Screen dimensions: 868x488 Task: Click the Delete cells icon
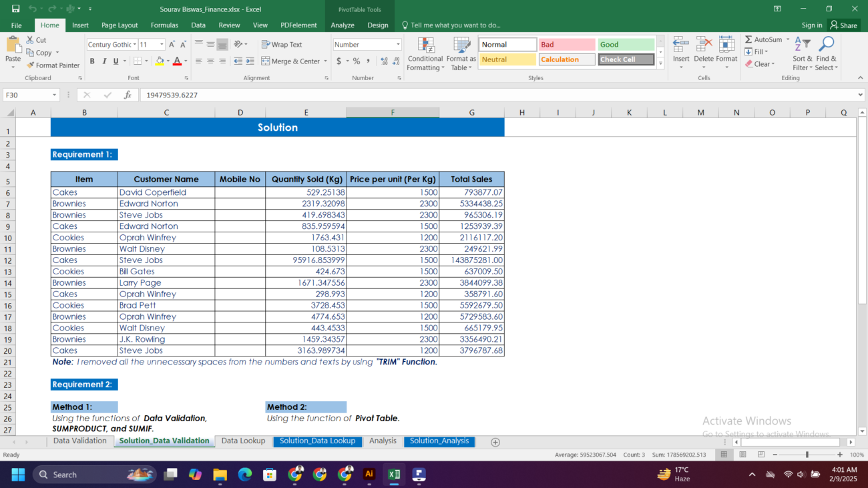point(704,45)
